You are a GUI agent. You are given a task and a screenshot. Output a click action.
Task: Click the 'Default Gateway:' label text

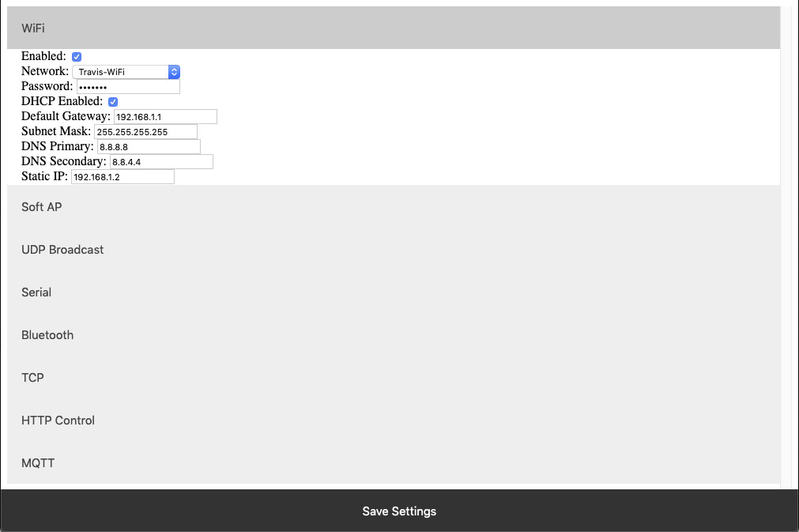point(66,116)
